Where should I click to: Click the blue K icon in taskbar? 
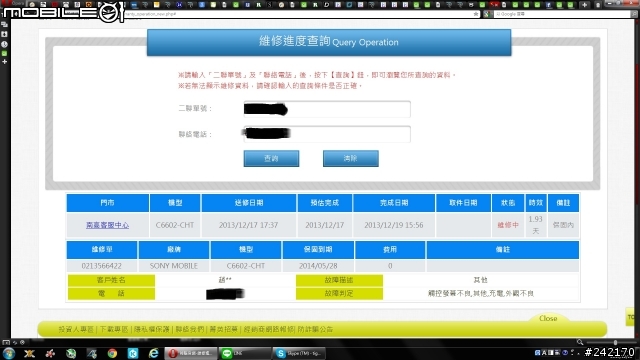click(x=133, y=353)
